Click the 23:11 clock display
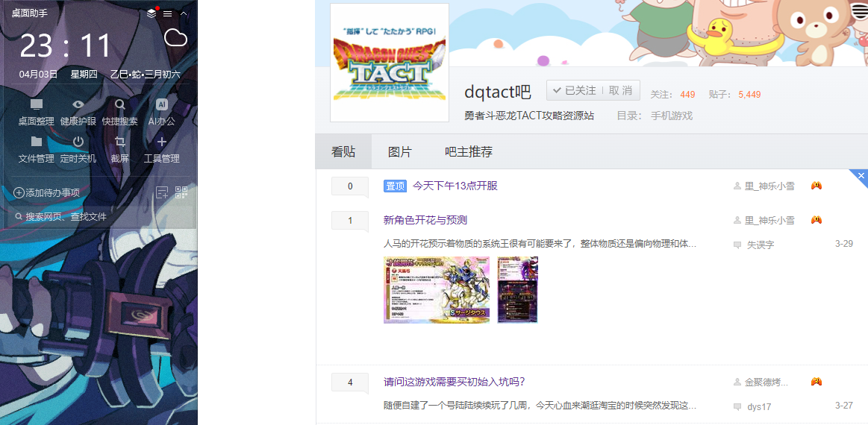The width and height of the screenshot is (868, 425). point(66,46)
